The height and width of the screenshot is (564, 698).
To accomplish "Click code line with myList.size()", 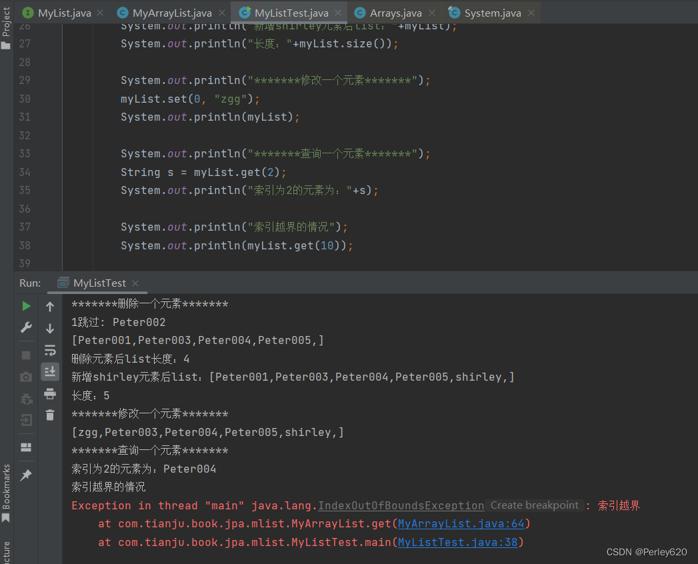I will point(260,44).
